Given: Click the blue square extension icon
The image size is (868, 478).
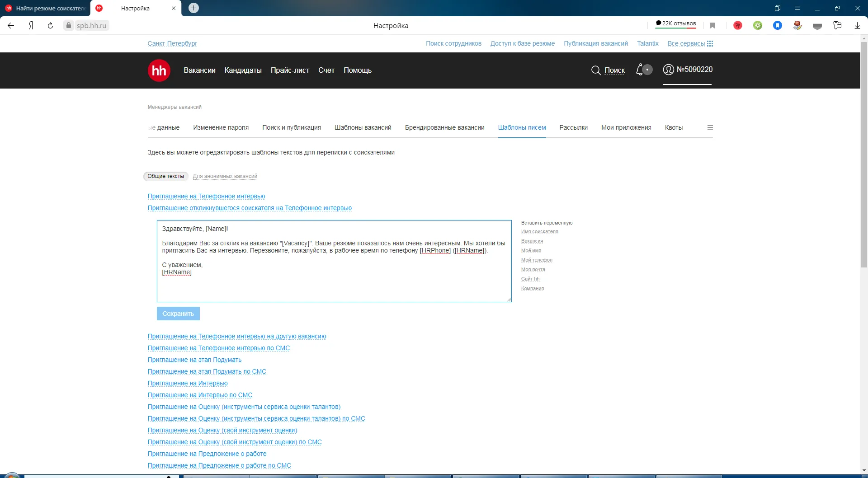Looking at the screenshot, I should pos(778,26).
